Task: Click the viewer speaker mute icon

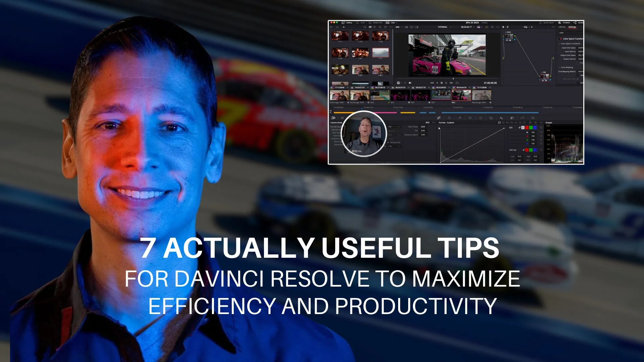Action: (x=410, y=83)
